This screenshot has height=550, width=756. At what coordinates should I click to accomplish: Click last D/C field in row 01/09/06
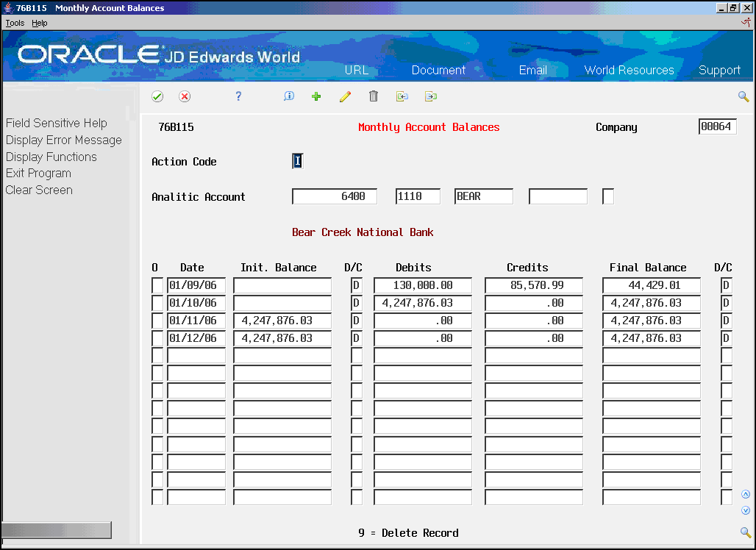[x=727, y=285]
